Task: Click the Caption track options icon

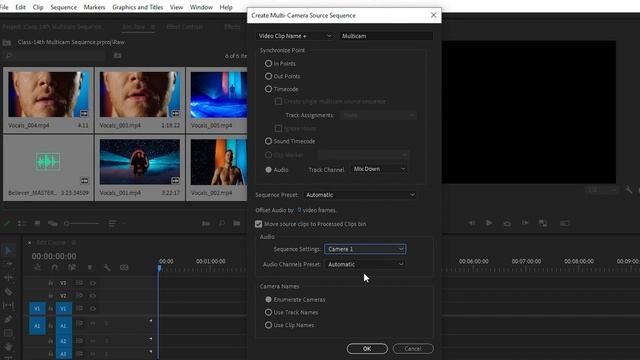Action: click(124, 268)
